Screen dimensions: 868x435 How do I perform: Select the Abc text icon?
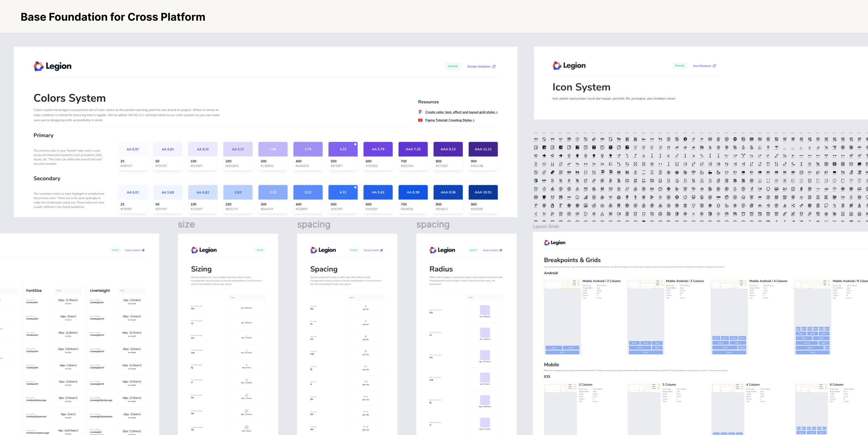[644, 139]
